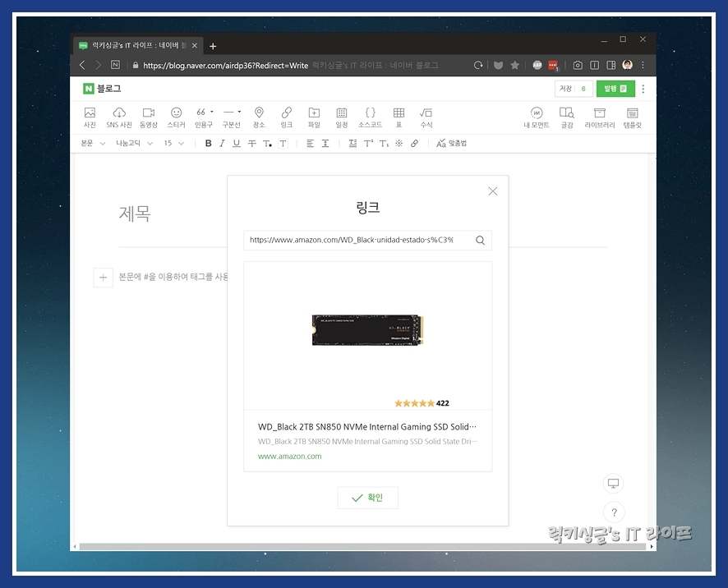Open the saved drafts count 6
The image size is (728, 588).
(x=583, y=89)
